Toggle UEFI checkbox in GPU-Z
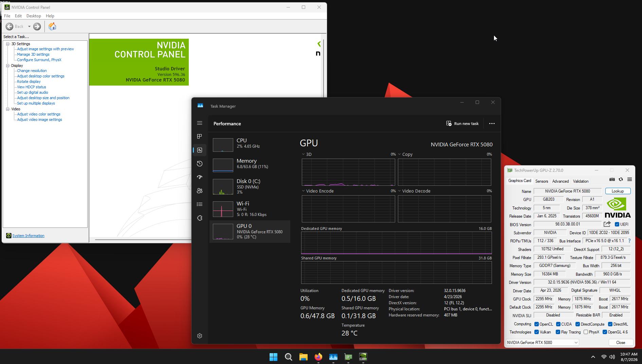The image size is (642, 364). 617,224
